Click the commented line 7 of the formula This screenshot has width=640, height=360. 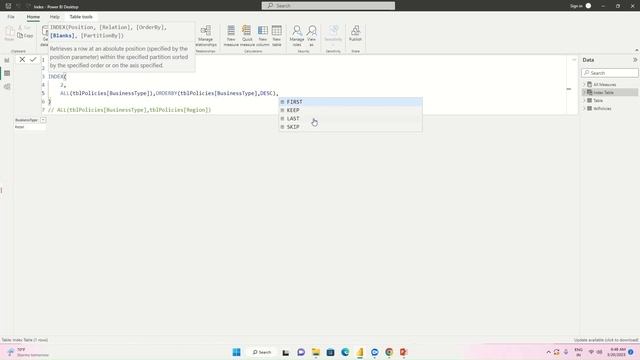130,110
